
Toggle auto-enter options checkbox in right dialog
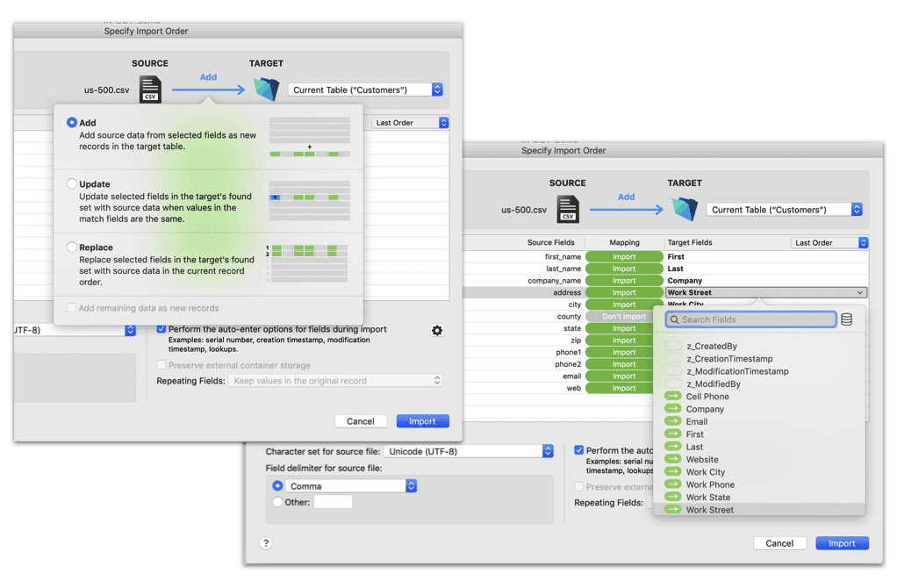click(579, 450)
